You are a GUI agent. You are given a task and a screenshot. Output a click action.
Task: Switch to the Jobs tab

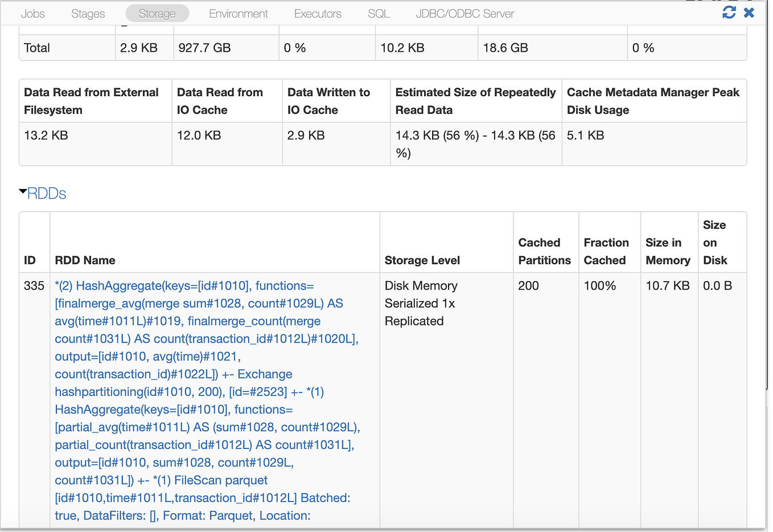point(32,13)
